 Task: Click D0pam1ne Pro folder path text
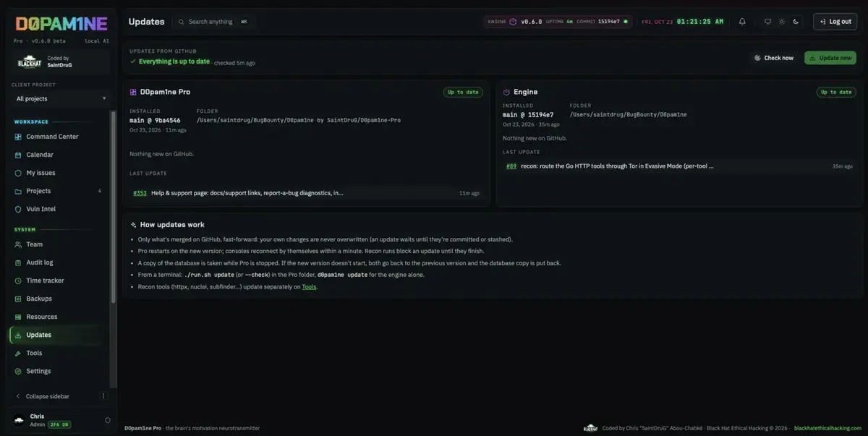[299, 120]
